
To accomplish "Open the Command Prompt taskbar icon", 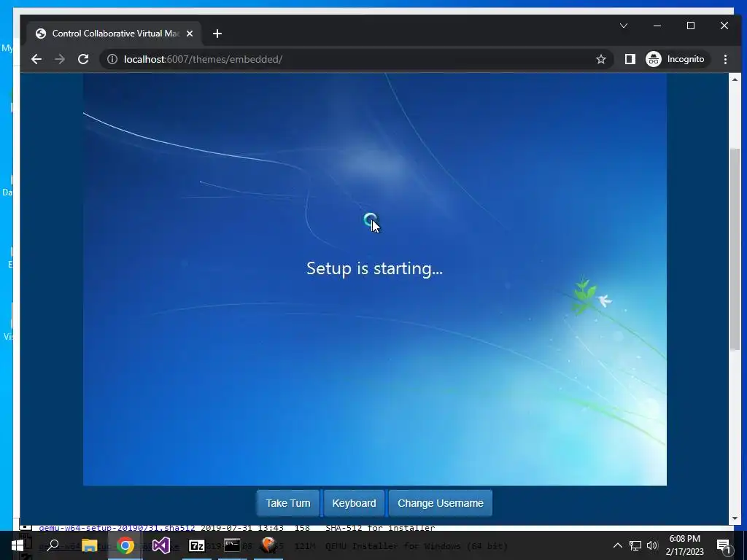I will (x=232, y=545).
